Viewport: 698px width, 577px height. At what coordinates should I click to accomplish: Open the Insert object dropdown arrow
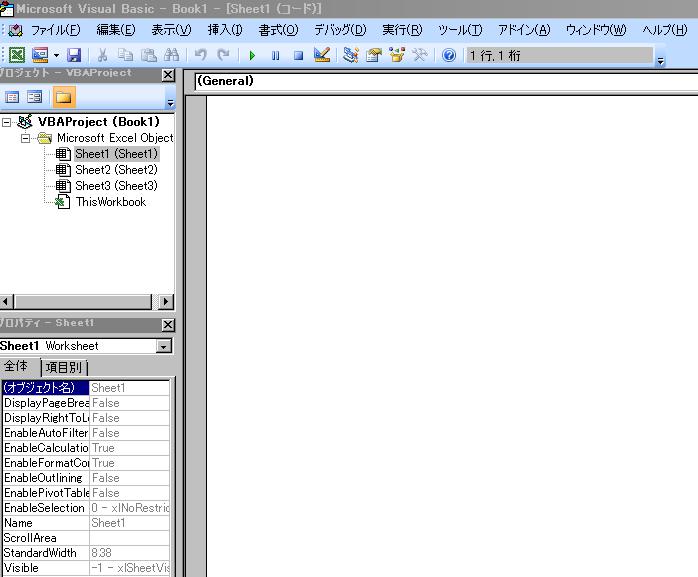point(56,56)
